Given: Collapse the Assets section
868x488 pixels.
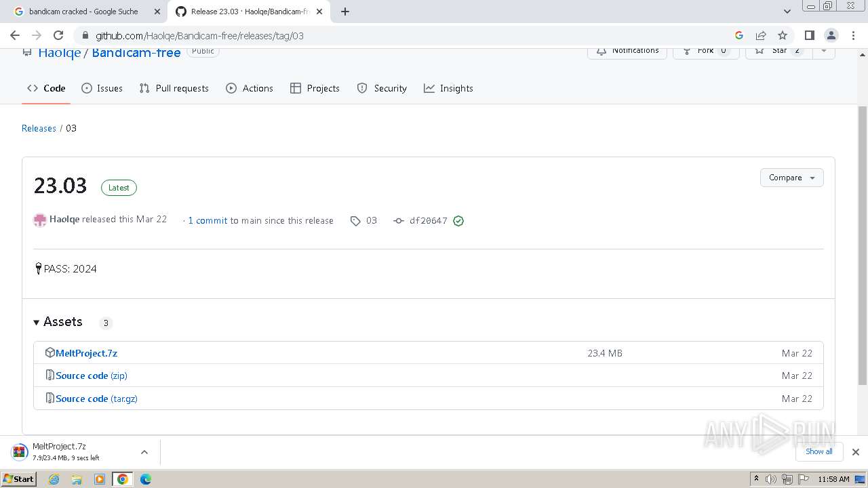Looking at the screenshot, I should coord(58,322).
